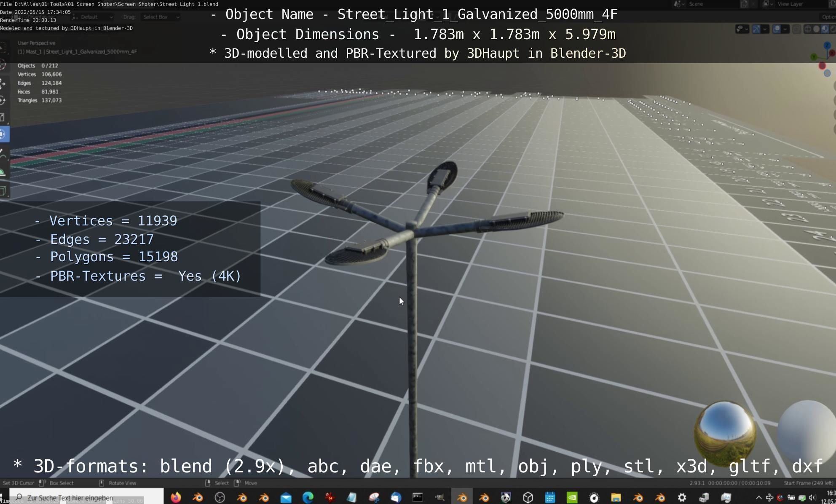Open object visibility and selectability dropdown
This screenshot has width=836, height=504.
(742, 29)
